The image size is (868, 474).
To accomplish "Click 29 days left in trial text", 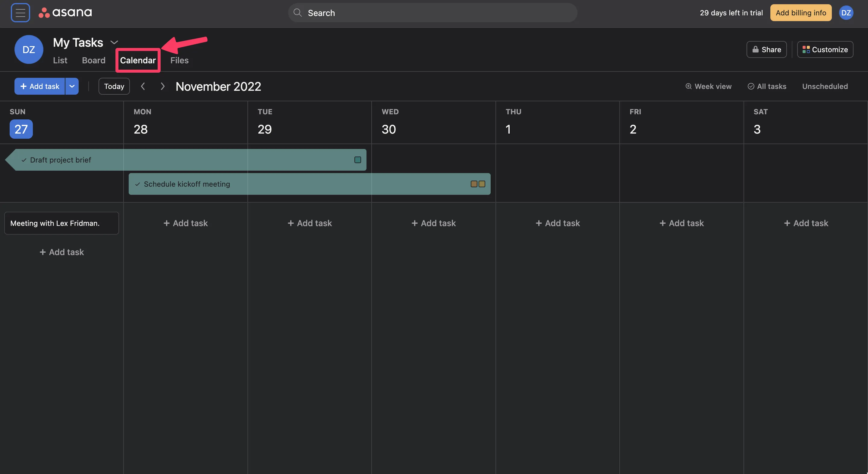I will coord(731,13).
